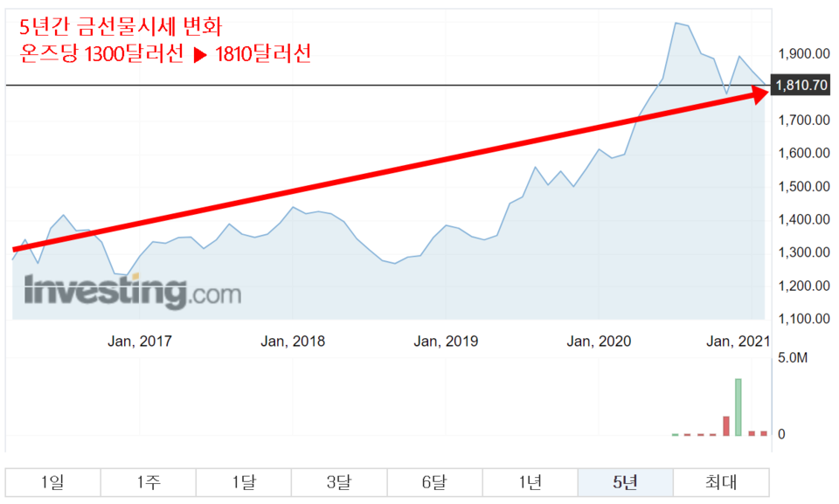This screenshot has height=504, width=839.
Task: Click the tallest green volume bar
Action: coord(738,406)
